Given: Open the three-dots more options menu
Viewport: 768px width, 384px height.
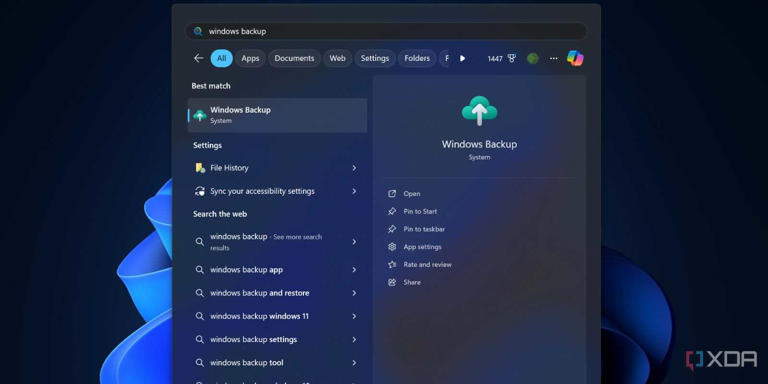Looking at the screenshot, I should [x=553, y=59].
